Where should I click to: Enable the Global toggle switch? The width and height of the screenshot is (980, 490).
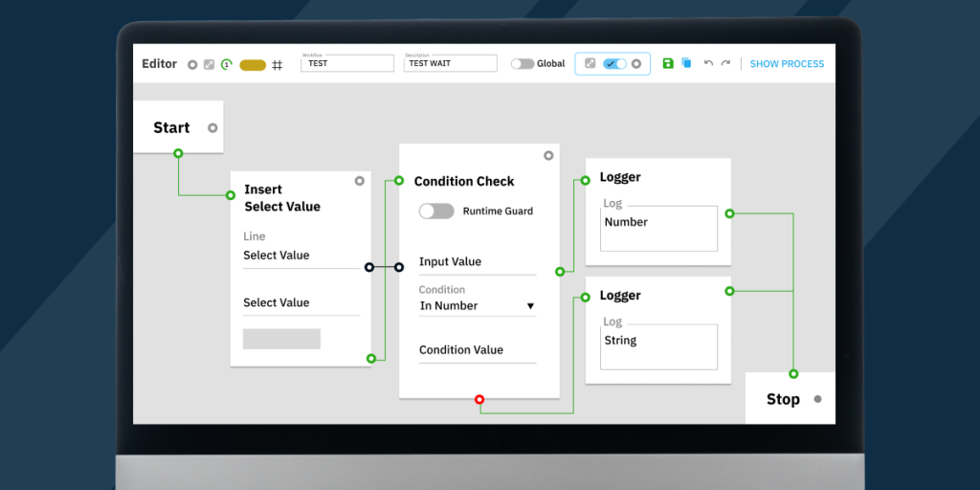[x=523, y=64]
